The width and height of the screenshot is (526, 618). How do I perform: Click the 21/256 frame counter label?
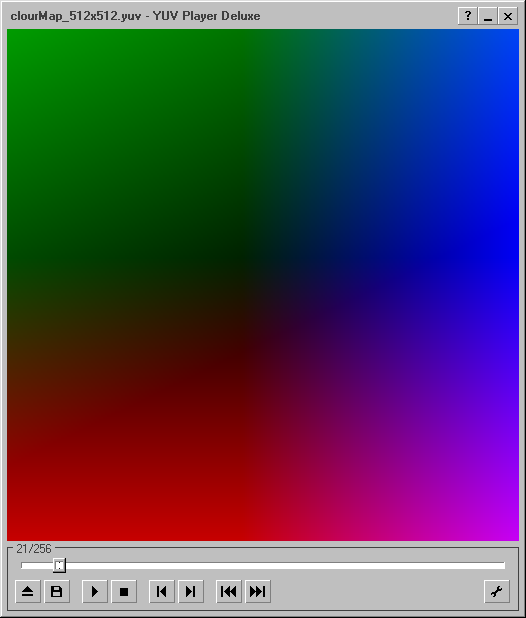34,549
